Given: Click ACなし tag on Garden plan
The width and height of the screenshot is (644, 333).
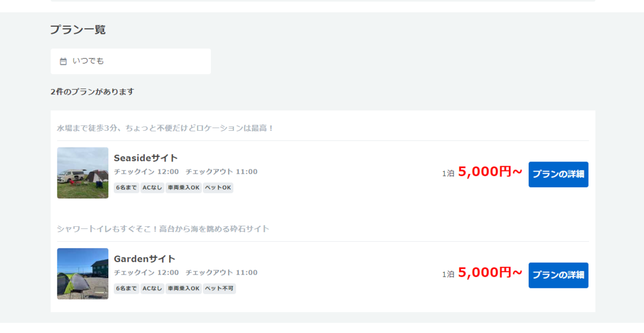Looking at the screenshot, I should 152,288.
